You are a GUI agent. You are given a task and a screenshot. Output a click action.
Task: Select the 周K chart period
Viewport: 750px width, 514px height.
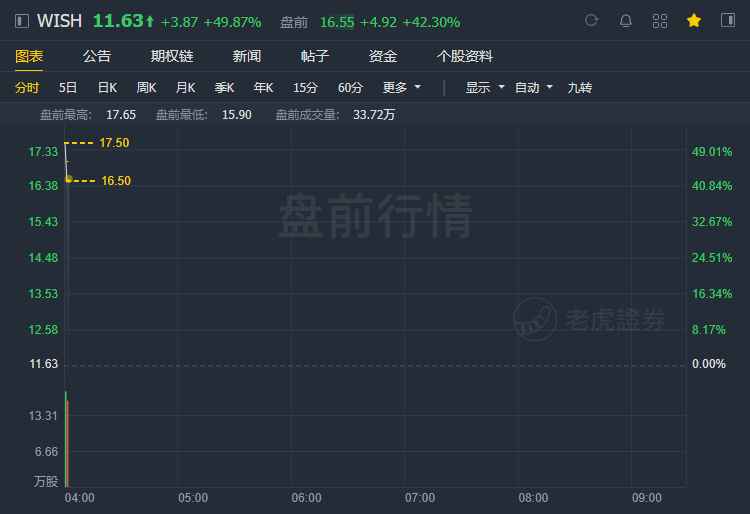pos(146,87)
